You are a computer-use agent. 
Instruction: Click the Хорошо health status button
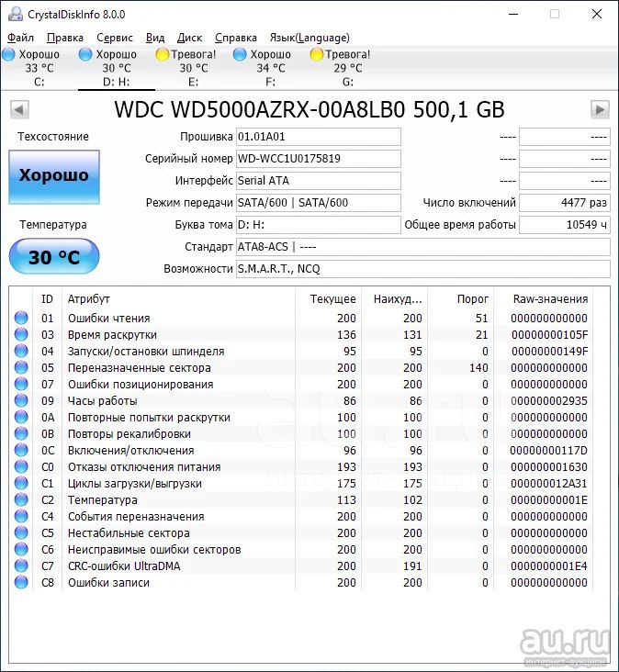click(x=54, y=176)
